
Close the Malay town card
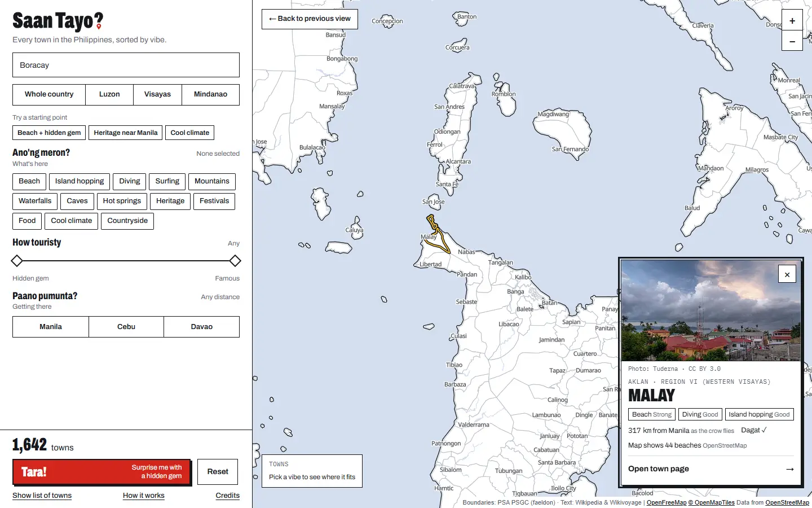[787, 274]
